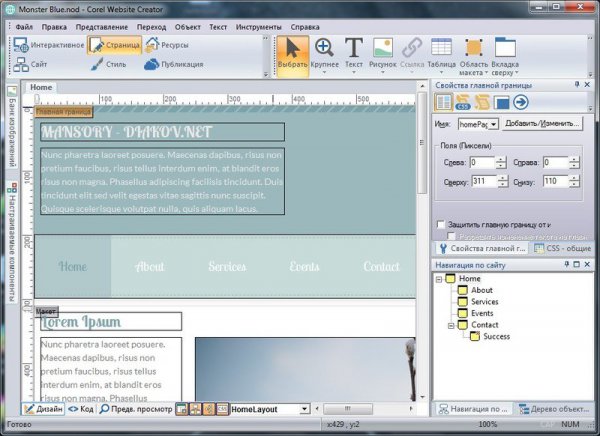600x436 pixels.
Task: Select the About page in navigation tree
Action: (x=481, y=290)
